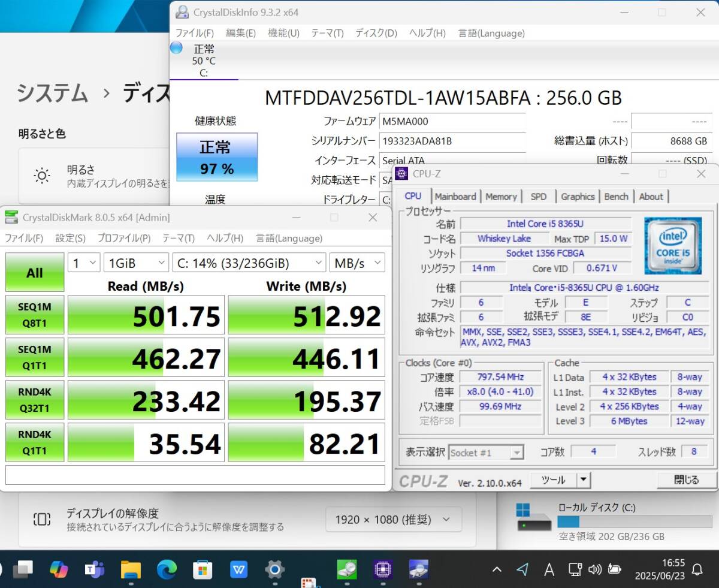Click the Intel Core i5 logo in CPU-Z
The width and height of the screenshot is (719, 588).
pos(673,245)
